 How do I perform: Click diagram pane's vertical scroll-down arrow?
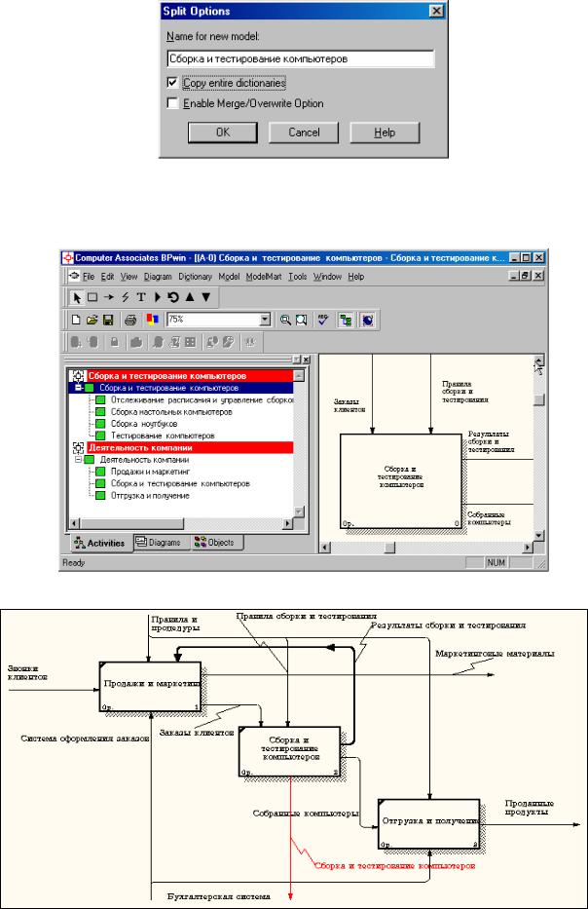tap(538, 536)
